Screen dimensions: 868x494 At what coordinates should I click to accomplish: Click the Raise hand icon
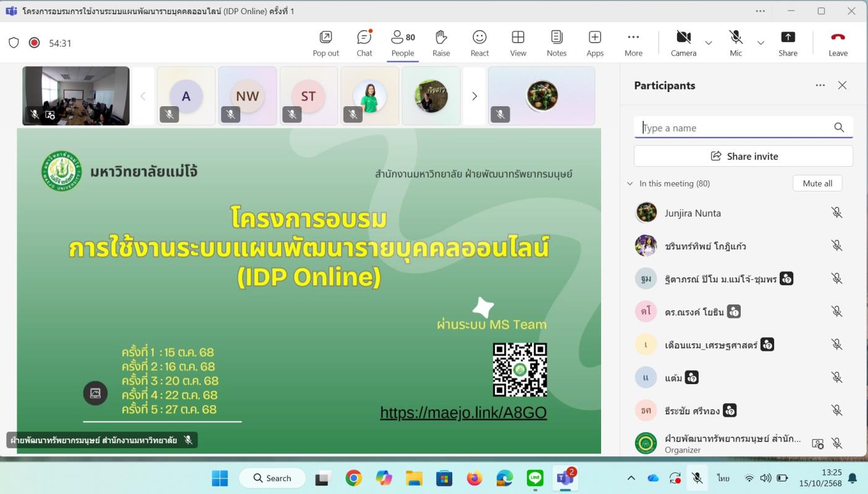(441, 43)
